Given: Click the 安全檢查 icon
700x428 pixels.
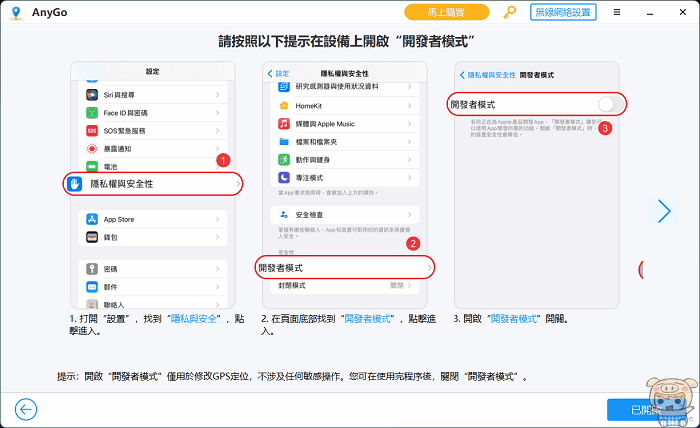Looking at the screenshot, I should pyautogui.click(x=284, y=215).
